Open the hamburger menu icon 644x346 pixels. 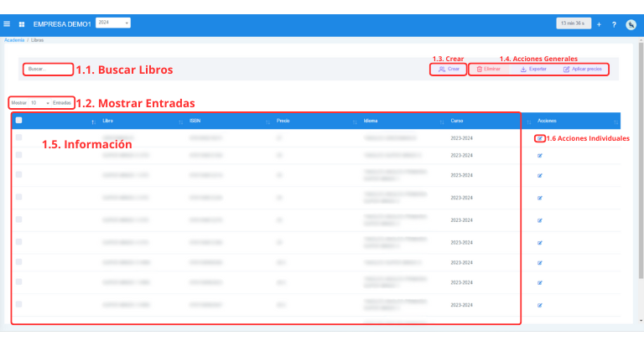(x=7, y=23)
